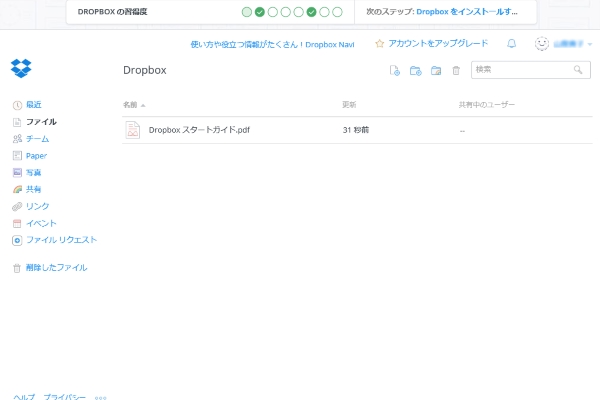Viewport: 600px width, 400px height.
Task: Click the new folder icon
Action: tap(416, 70)
